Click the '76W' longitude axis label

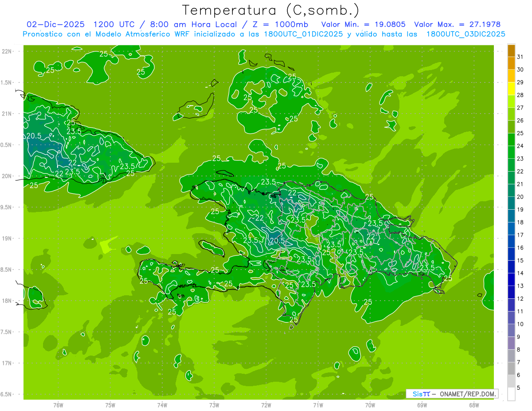[58, 405]
